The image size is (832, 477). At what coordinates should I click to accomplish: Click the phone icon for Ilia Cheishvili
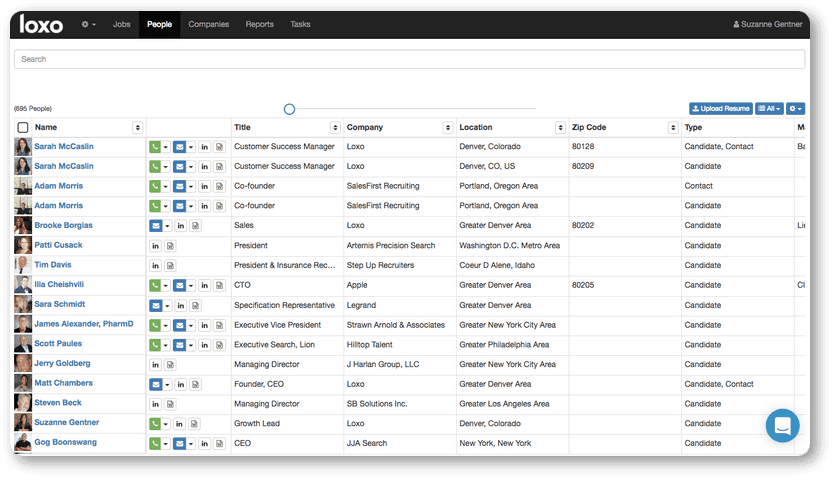coord(155,285)
